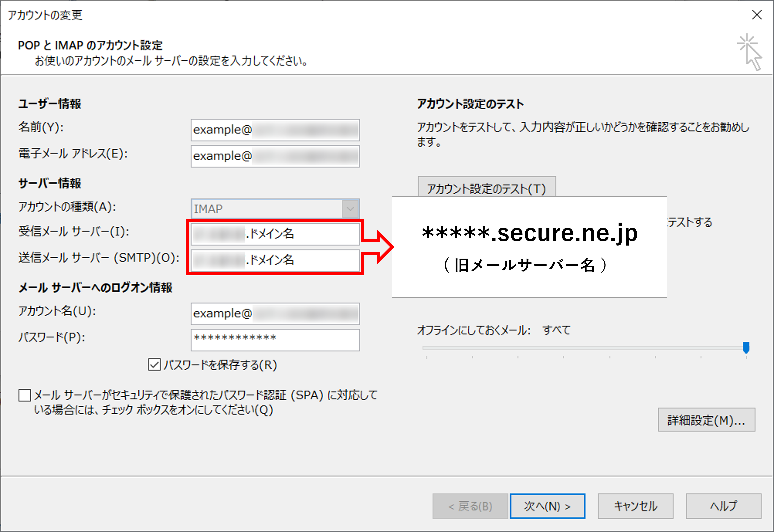Click the Help (ヘルプ) button
Image resolution: width=774 pixels, height=532 pixels.
point(723,506)
